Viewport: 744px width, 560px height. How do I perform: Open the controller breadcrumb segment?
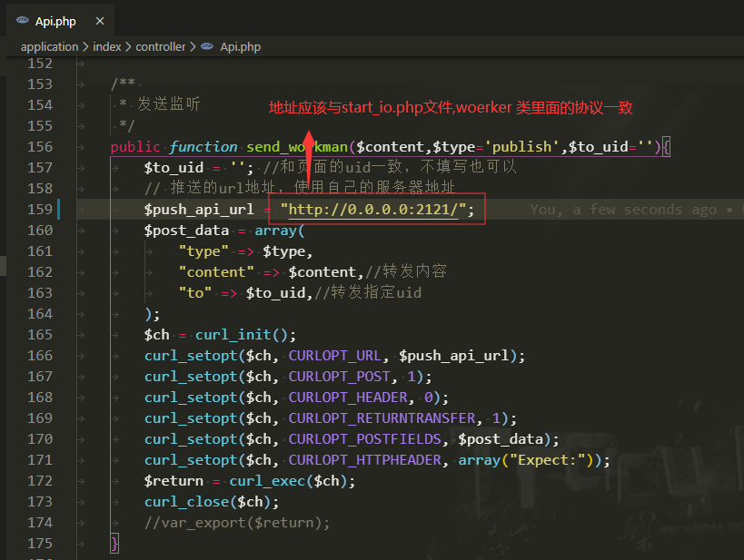(161, 47)
